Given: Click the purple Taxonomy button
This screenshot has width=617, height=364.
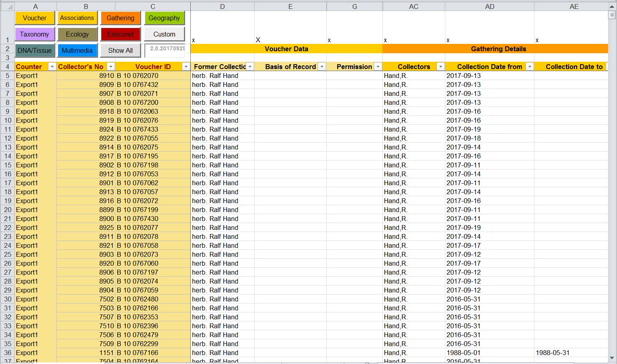Looking at the screenshot, I should [x=35, y=35].
